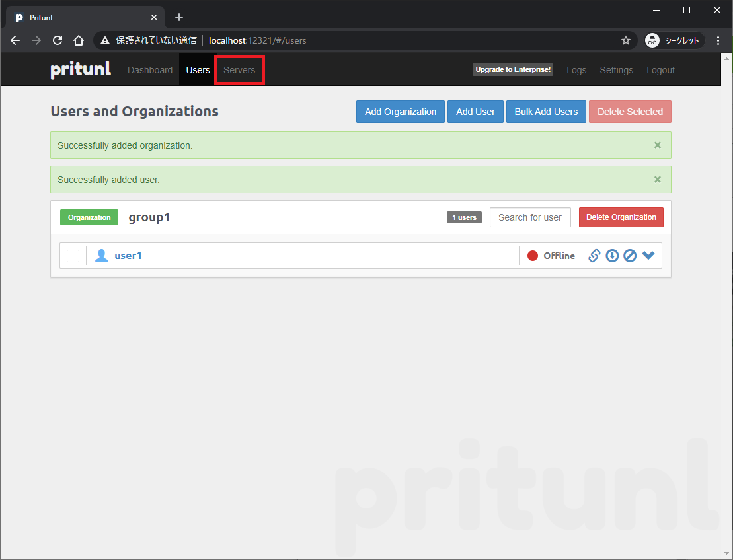The width and height of the screenshot is (733, 560).
Task: Click the not secure warning icon
Action: [x=106, y=41]
